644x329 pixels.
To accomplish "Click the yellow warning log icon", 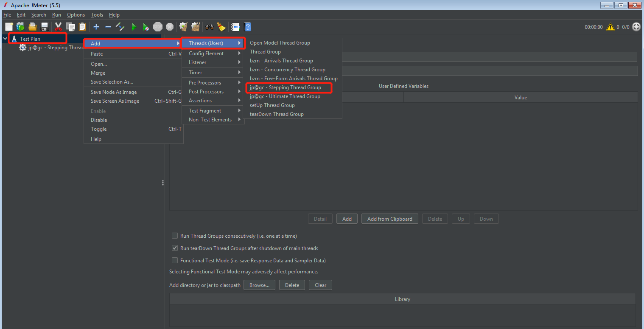I will point(610,27).
